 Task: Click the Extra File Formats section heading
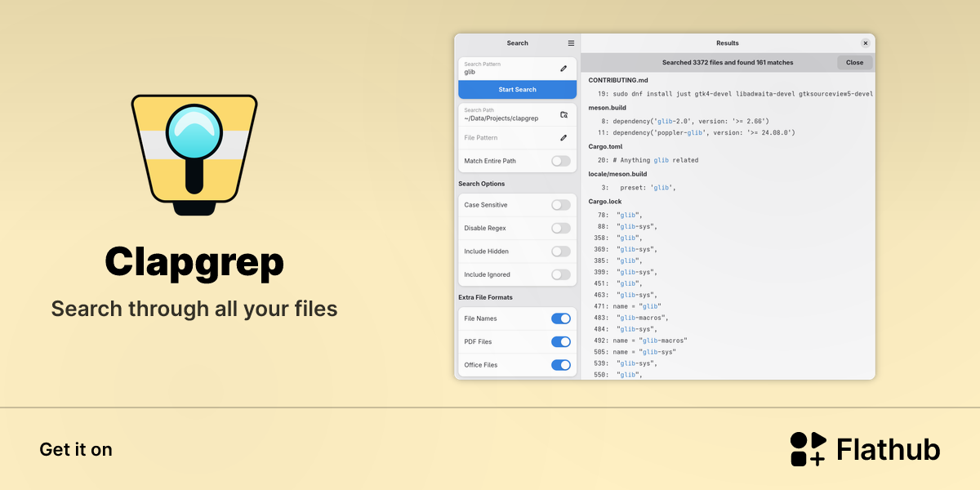pos(485,297)
